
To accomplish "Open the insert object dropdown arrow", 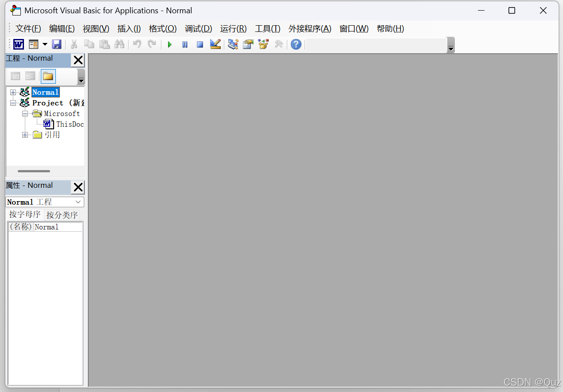I will click(x=45, y=44).
